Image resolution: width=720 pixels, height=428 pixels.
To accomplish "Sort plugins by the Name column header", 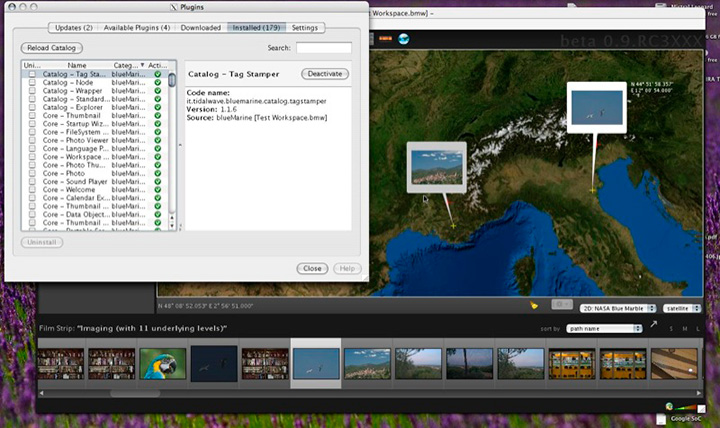I will tap(77, 65).
